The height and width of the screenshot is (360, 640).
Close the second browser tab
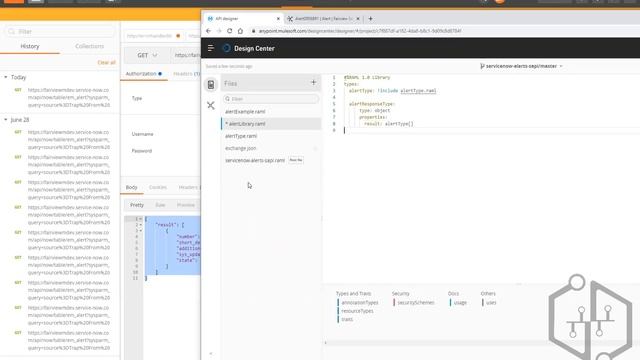click(x=358, y=19)
